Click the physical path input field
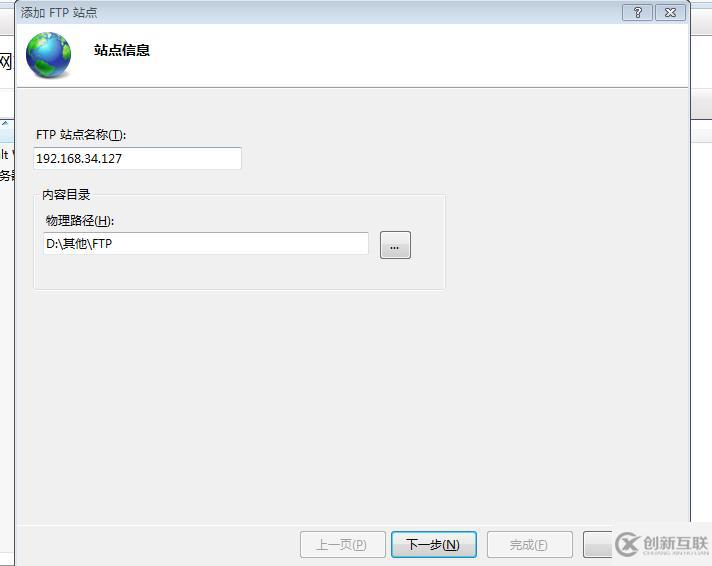The image size is (712, 566). pos(206,244)
